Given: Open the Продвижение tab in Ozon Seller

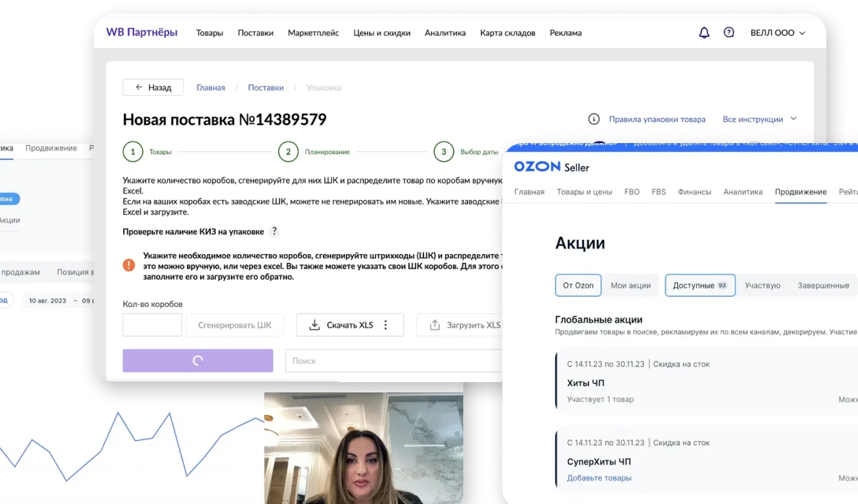Looking at the screenshot, I should point(800,192).
